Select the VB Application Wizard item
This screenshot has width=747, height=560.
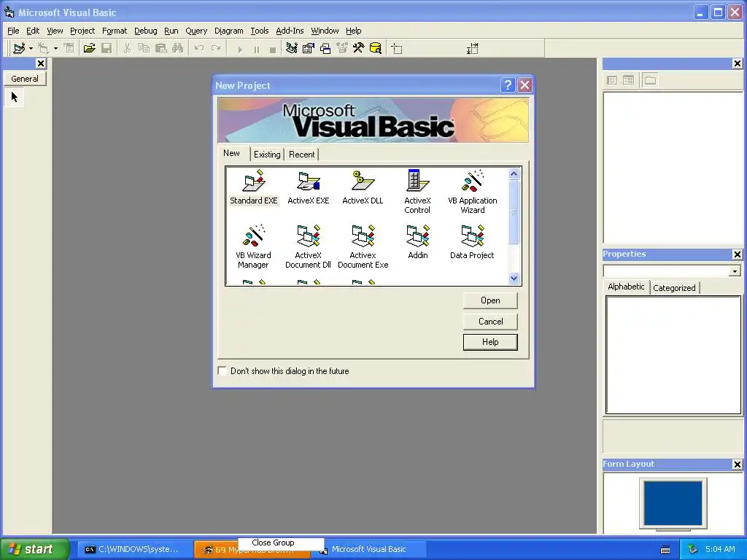coord(473,192)
